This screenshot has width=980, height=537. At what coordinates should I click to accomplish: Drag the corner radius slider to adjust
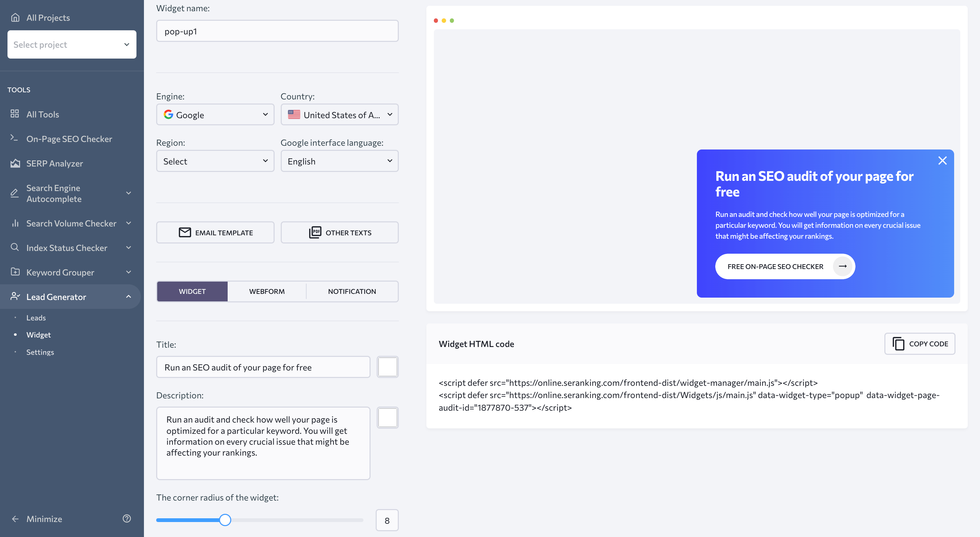[225, 520]
